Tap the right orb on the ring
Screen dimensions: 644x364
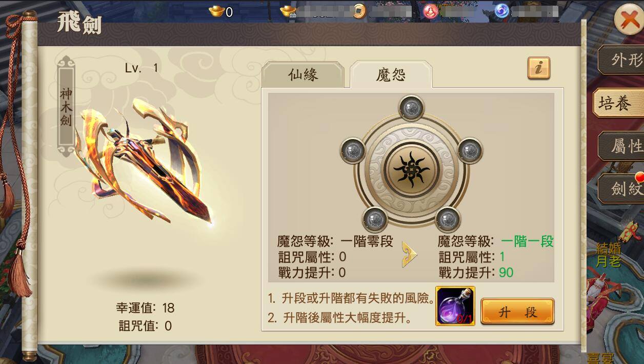pyautogui.click(x=469, y=151)
